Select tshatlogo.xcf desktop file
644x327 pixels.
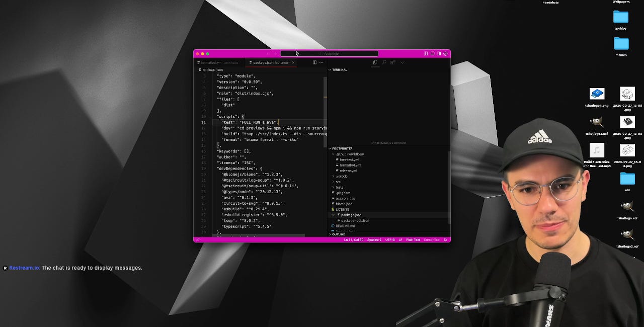pyautogui.click(x=627, y=210)
